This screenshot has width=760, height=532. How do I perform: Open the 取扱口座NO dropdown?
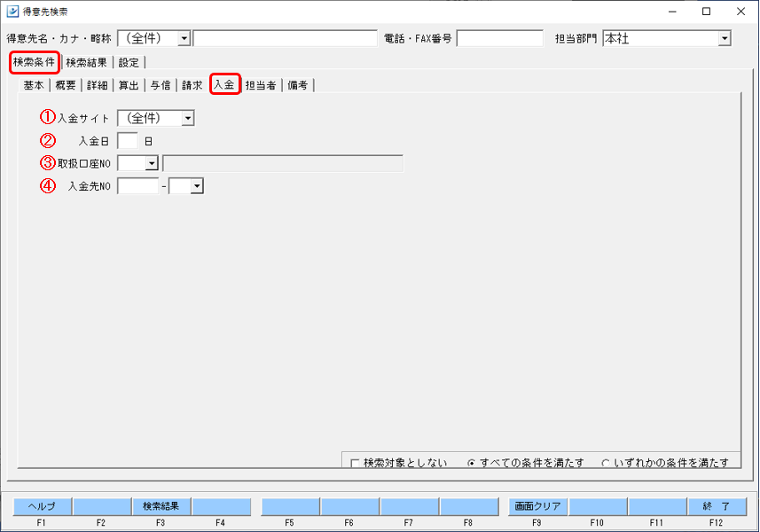pyautogui.click(x=152, y=163)
